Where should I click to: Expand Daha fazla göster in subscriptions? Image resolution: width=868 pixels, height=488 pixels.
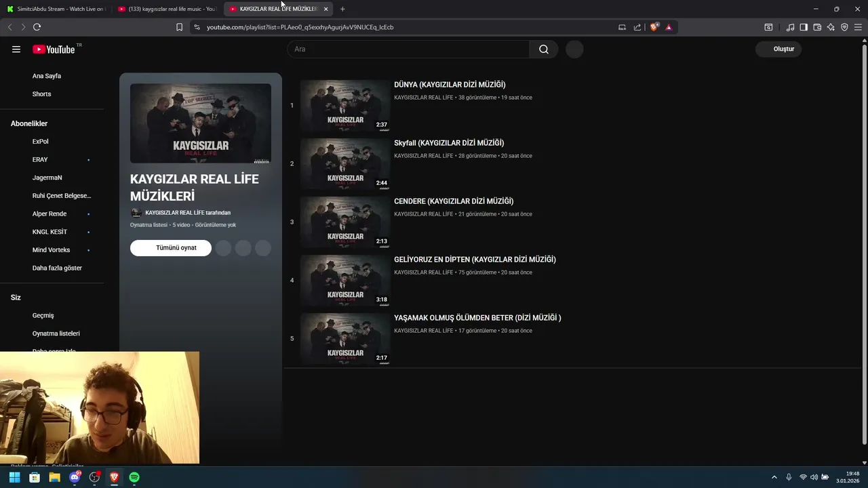pos(57,268)
